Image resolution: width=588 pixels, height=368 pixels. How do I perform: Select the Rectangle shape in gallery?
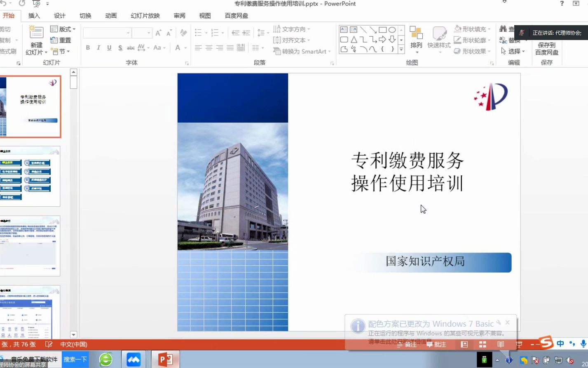(x=382, y=30)
